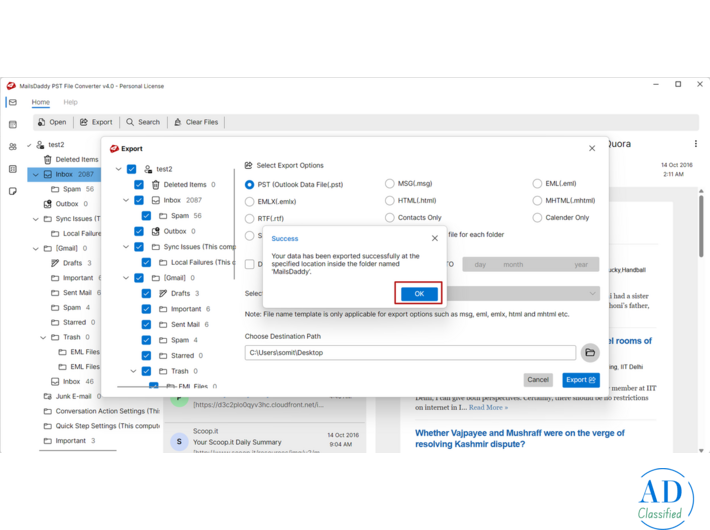Choose EML(.eml) export format
710x530 pixels.
[x=537, y=183]
